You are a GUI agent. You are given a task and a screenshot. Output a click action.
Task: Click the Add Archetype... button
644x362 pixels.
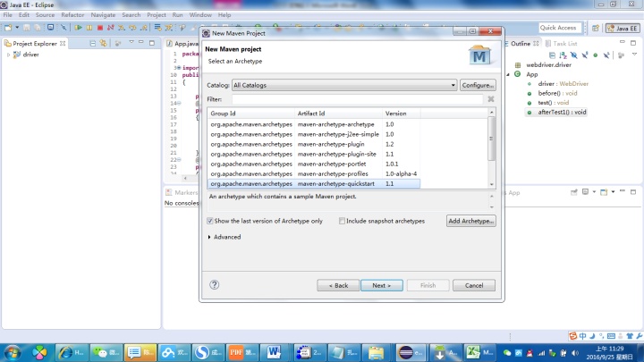470,221
